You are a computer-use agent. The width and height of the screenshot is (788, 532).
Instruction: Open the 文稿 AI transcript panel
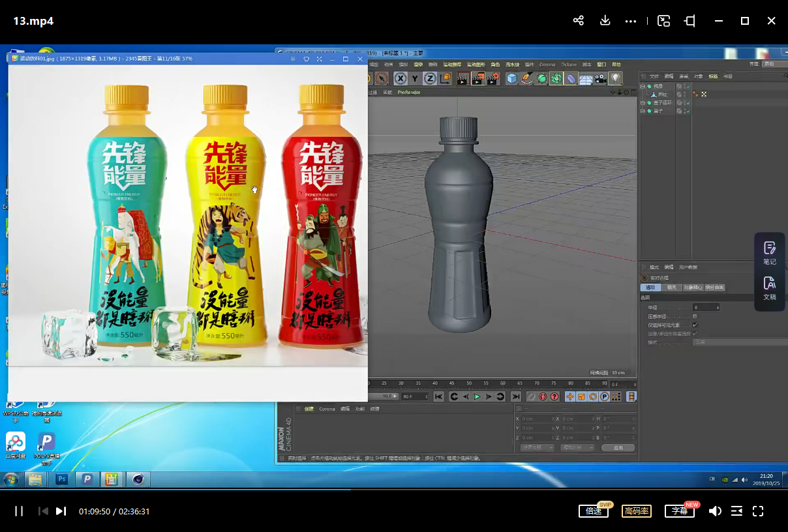[770, 288]
